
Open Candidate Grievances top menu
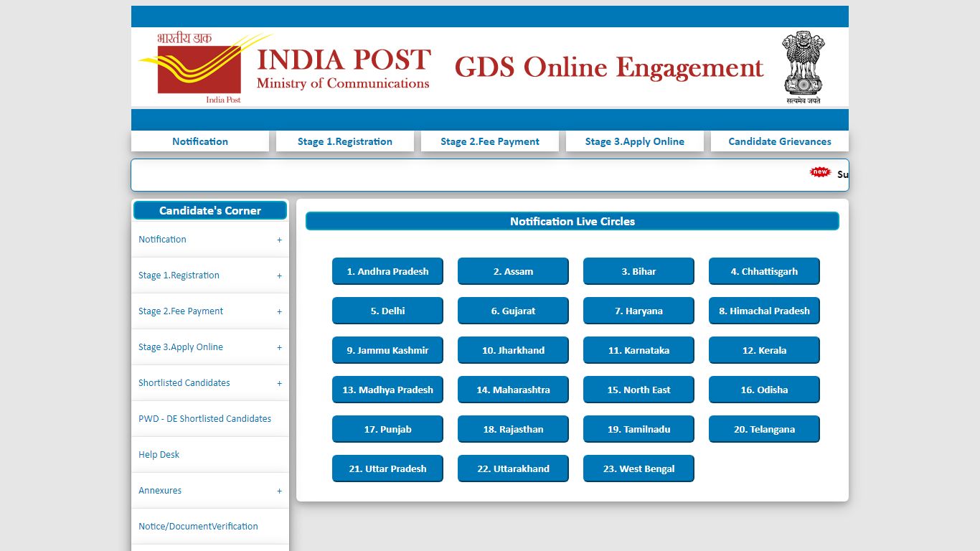click(x=780, y=141)
